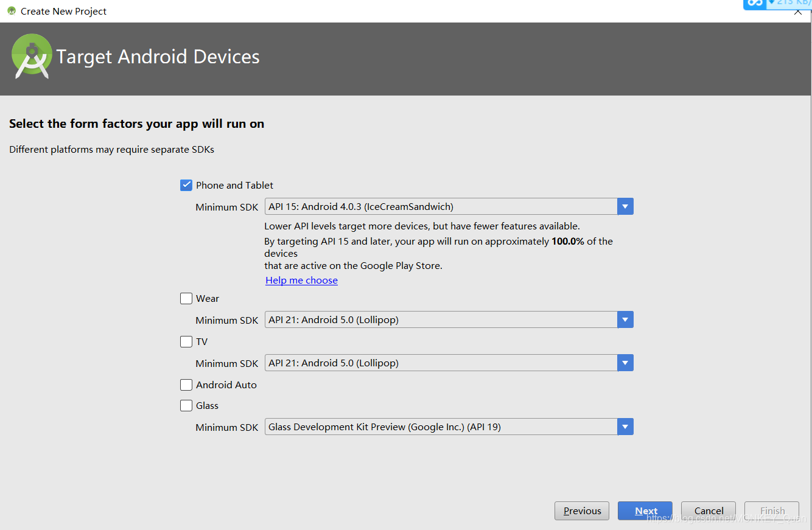Open the TV Minimum SDK dropdown arrow
This screenshot has width=812, height=530.
point(625,363)
